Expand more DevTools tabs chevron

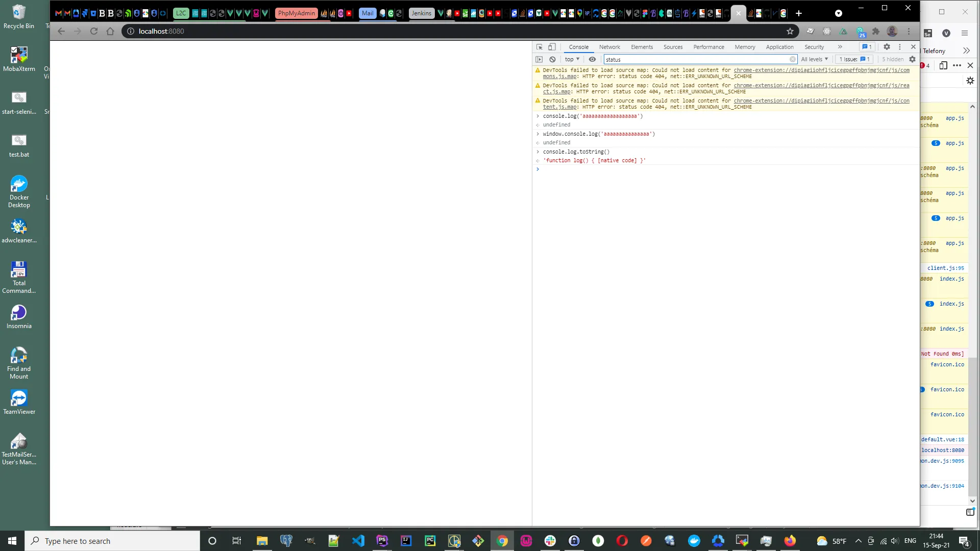click(x=840, y=47)
